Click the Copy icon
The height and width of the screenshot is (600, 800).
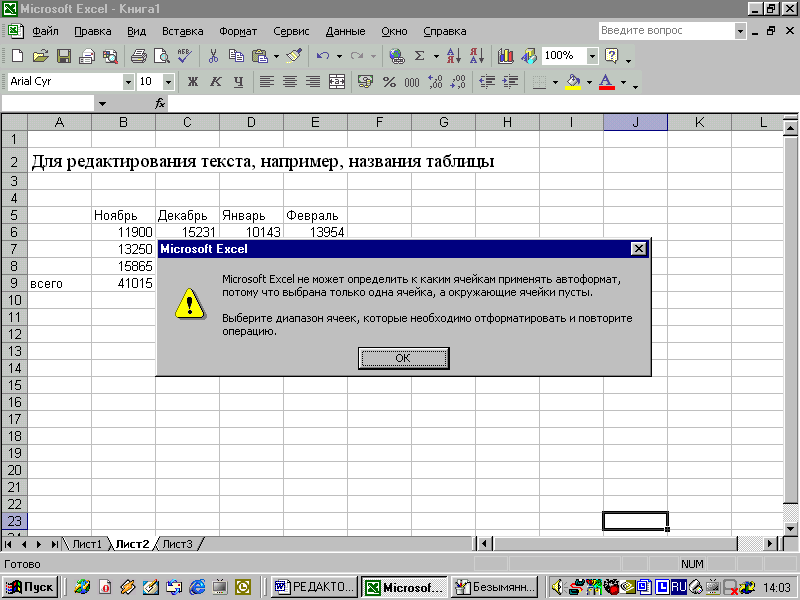[236, 55]
